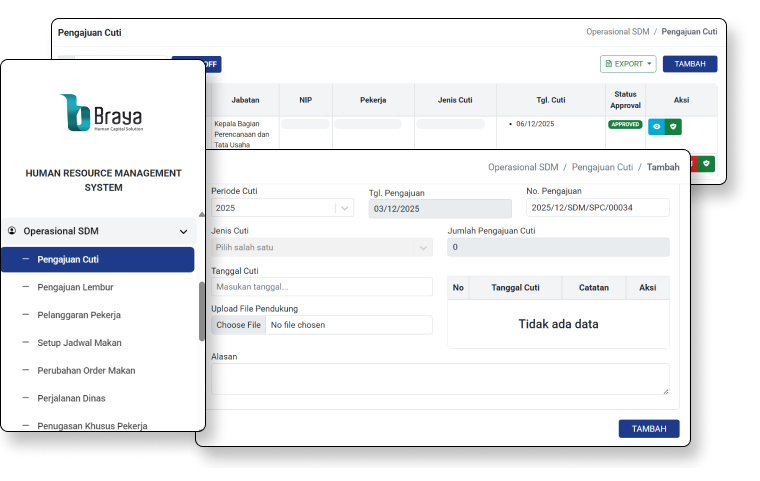The width and height of the screenshot is (760, 481).
Task: Click the sidebar vertical scrollbar
Action: tap(202, 310)
